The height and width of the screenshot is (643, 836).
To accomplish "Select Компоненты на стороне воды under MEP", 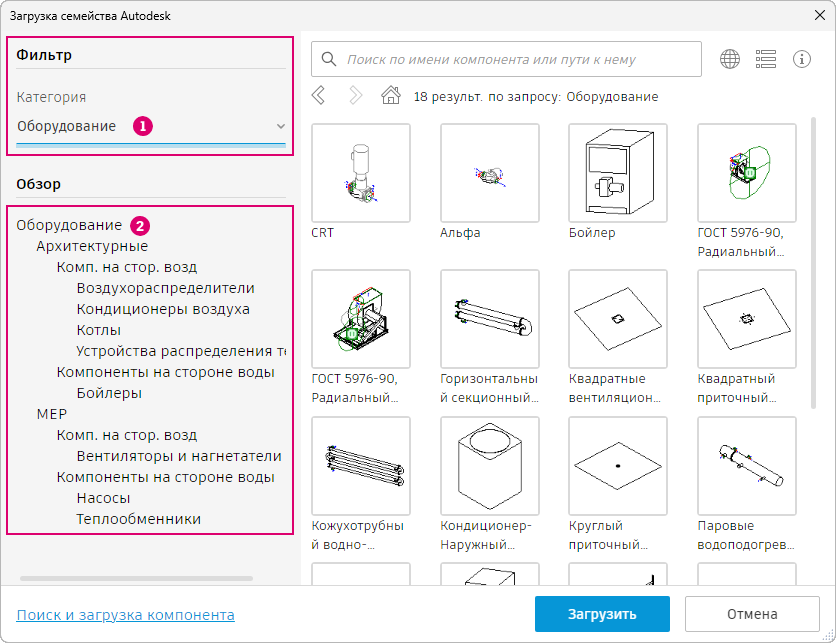I will 165,477.
